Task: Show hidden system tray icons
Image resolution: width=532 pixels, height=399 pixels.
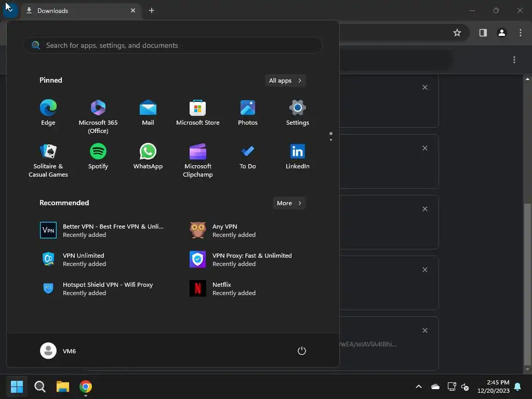Action: click(419, 387)
